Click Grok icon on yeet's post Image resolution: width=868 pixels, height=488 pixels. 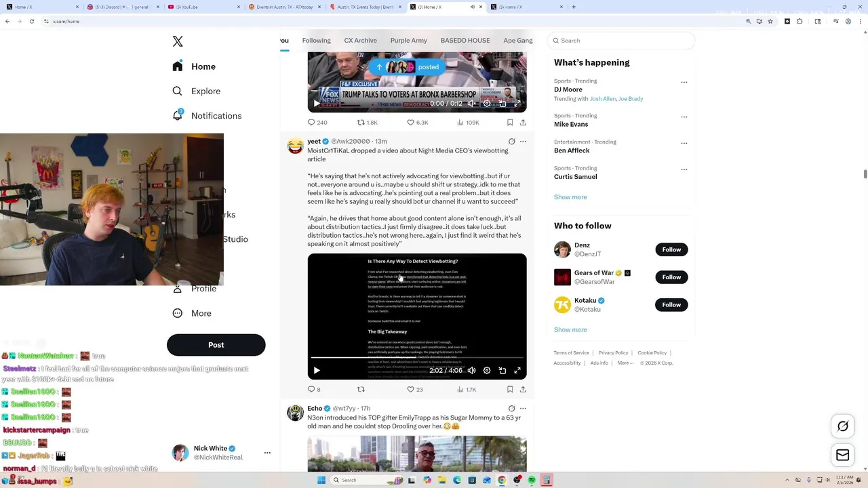click(511, 142)
